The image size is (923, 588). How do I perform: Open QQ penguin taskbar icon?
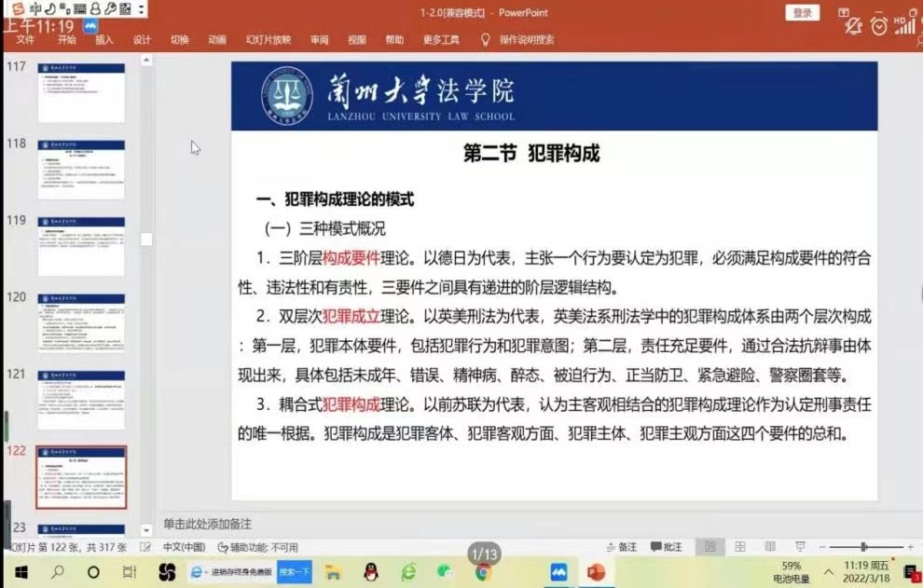point(371,571)
